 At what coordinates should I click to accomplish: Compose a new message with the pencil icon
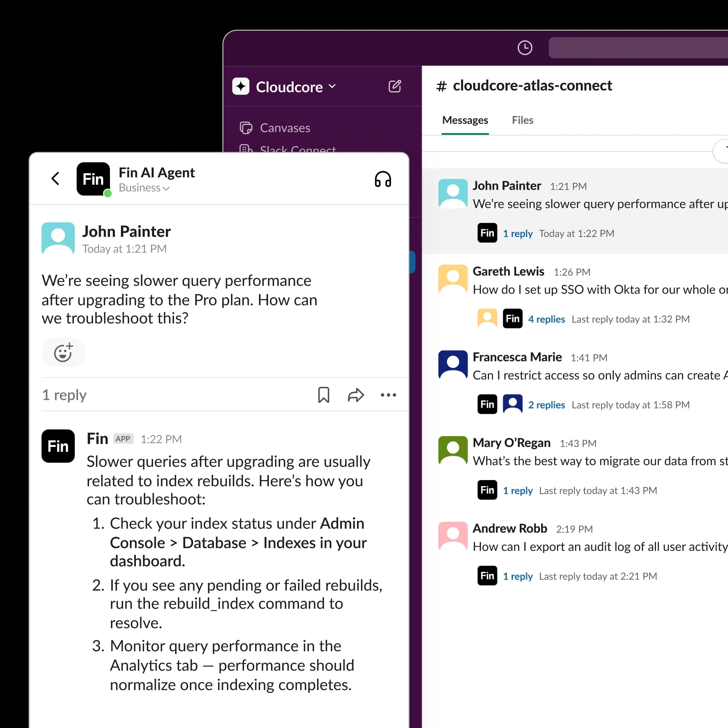click(395, 86)
